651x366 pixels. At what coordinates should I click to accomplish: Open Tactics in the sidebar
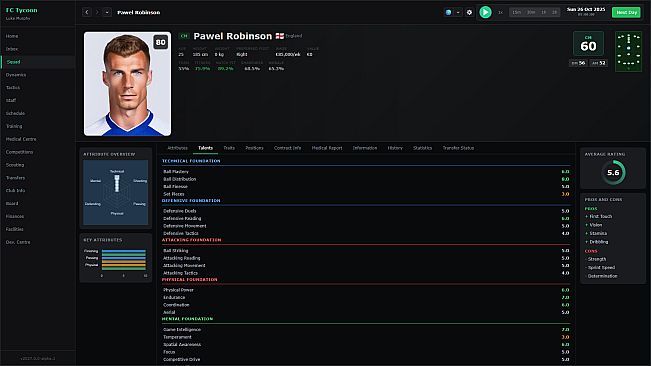(38, 88)
